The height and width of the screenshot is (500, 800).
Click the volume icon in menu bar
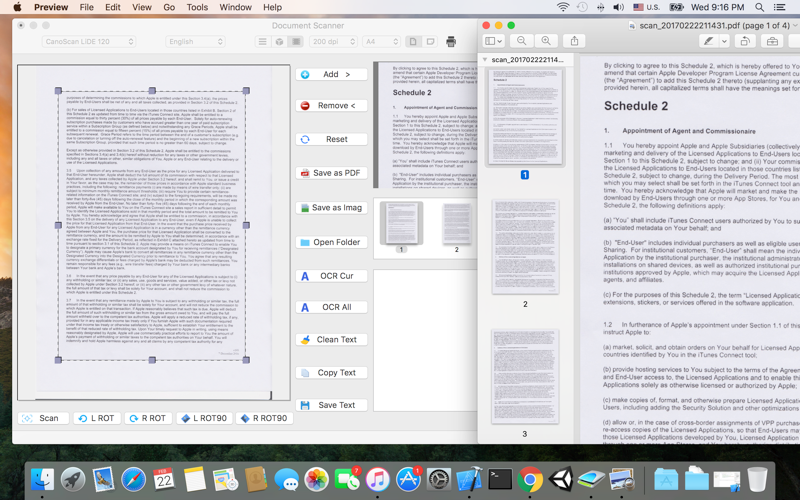(618, 7)
